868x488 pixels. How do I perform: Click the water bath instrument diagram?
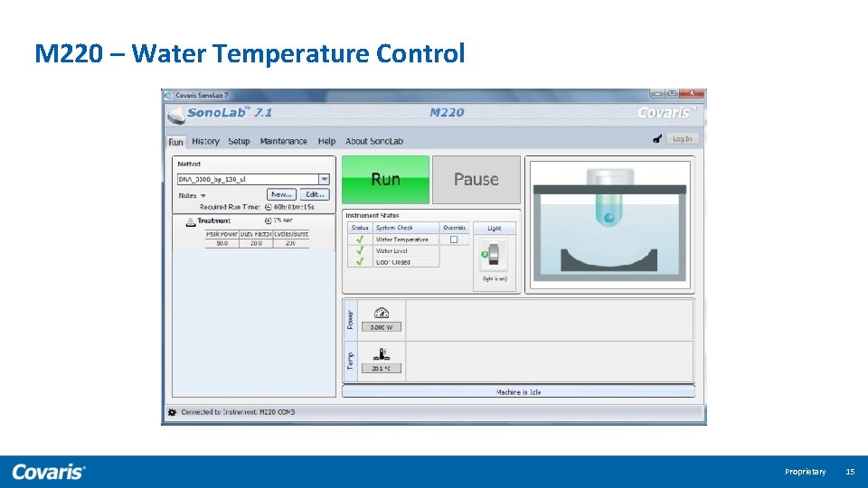(609, 224)
